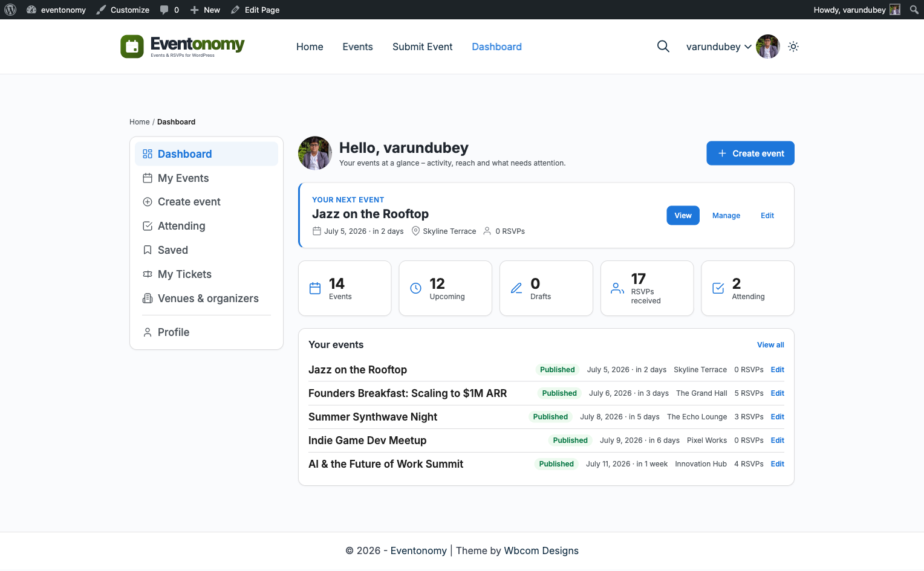Edit the Jazz on the Rooftop list row

point(778,370)
